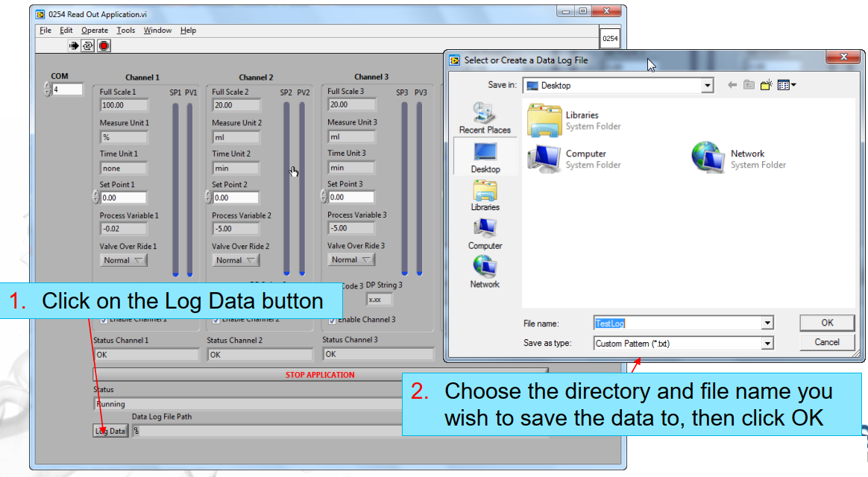Create a new folder with the toolbar icon
Screen dimensions: 868x477
coord(767,84)
